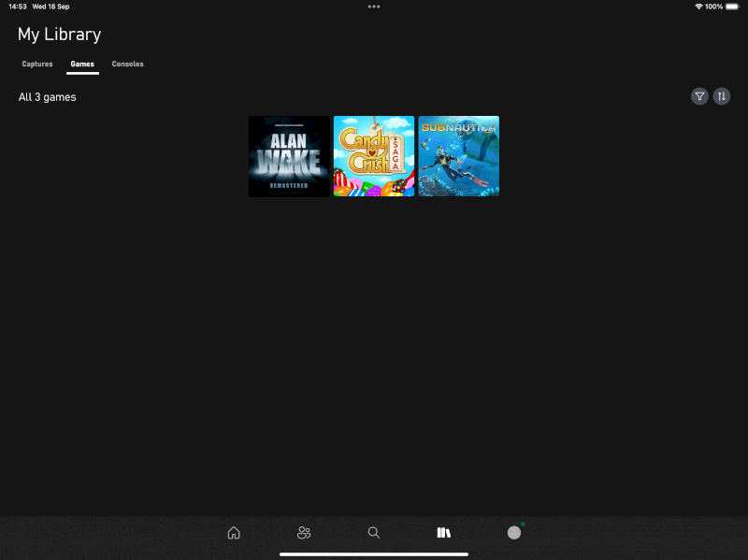Open Alan Wake Remastered game tile
The height and width of the screenshot is (560, 748).
coord(289,156)
